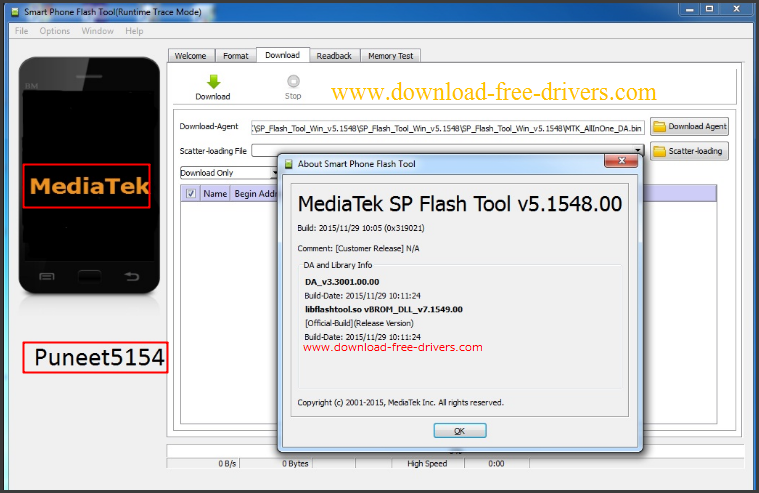Select the Download tab
759x493 pixels.
[283, 55]
